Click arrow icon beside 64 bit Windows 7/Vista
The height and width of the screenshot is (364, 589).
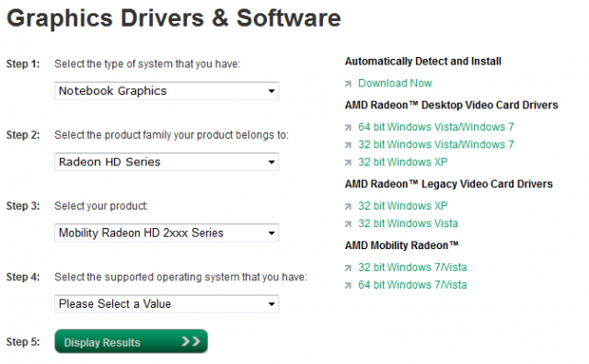click(x=348, y=286)
